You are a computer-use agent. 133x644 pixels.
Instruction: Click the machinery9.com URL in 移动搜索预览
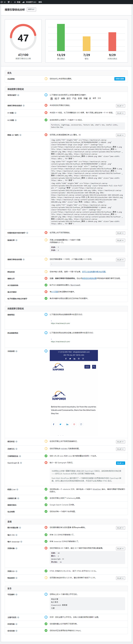click(x=61, y=341)
